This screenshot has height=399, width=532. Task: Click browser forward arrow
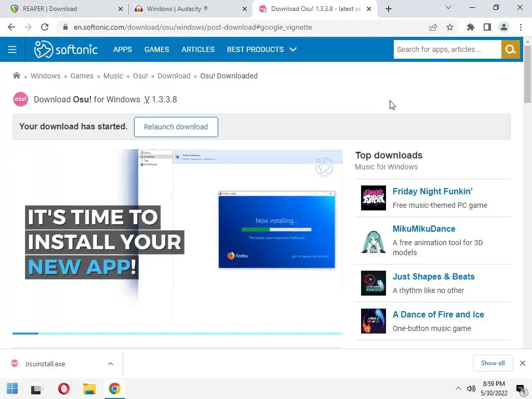(x=28, y=27)
